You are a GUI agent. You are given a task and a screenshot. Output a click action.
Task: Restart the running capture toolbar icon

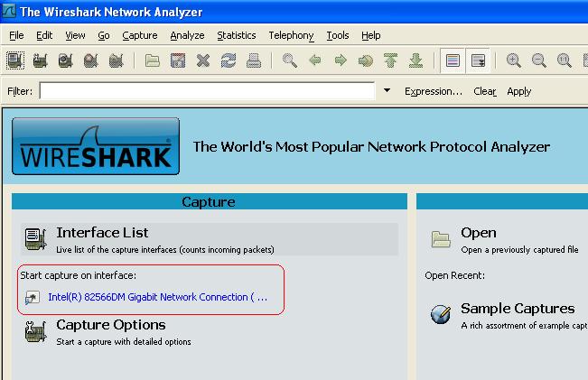pyautogui.click(x=116, y=60)
